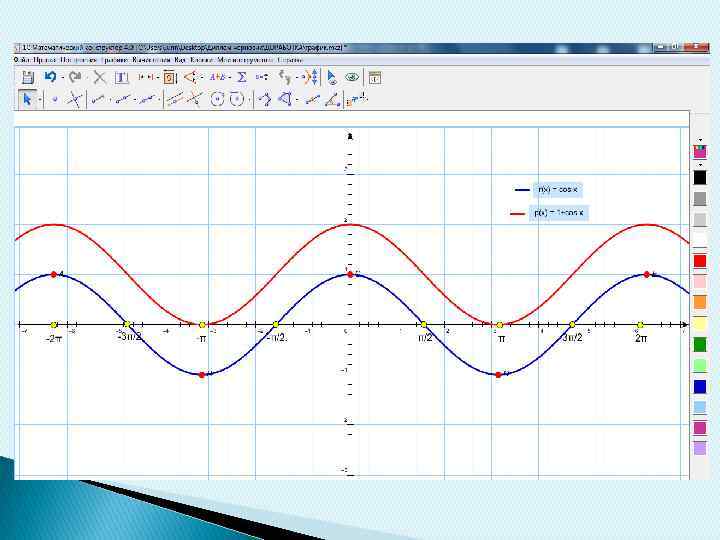Open the Вид menu
Viewport: 720px width, 540px height.
pyautogui.click(x=180, y=60)
